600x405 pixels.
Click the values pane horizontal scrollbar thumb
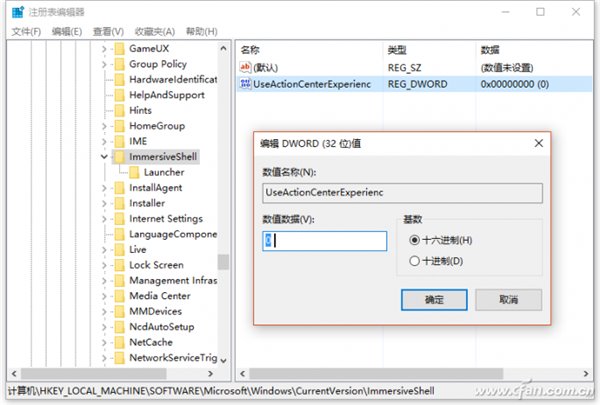(376, 374)
